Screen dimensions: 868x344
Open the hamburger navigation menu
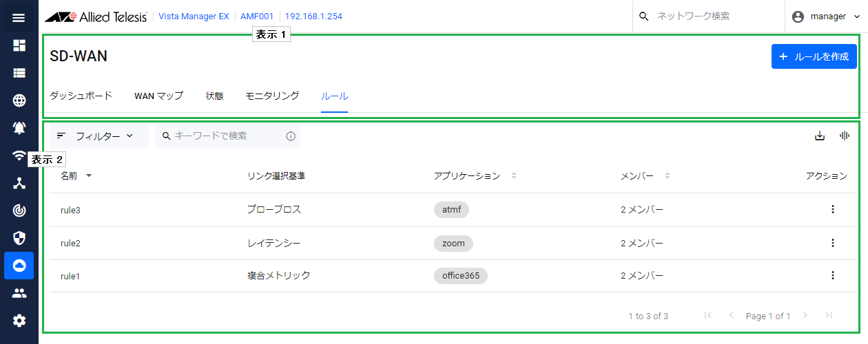[x=19, y=18]
